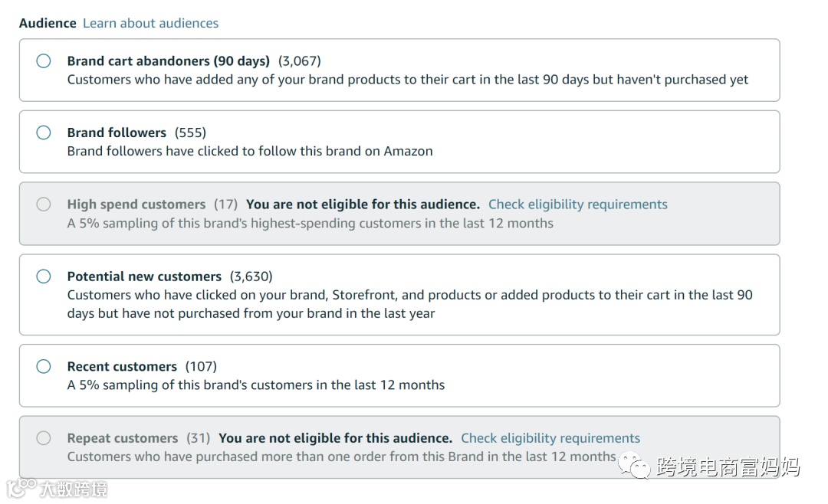
Task: Click the Potential new customers description text
Action: [x=409, y=304]
